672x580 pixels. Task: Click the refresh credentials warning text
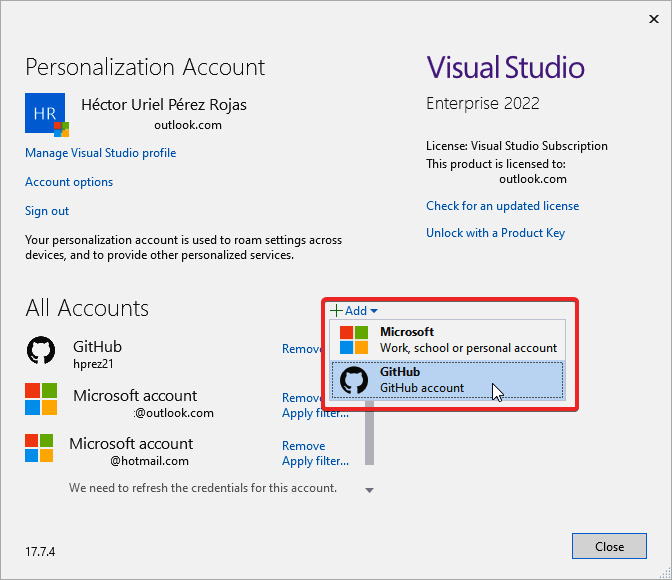point(203,488)
